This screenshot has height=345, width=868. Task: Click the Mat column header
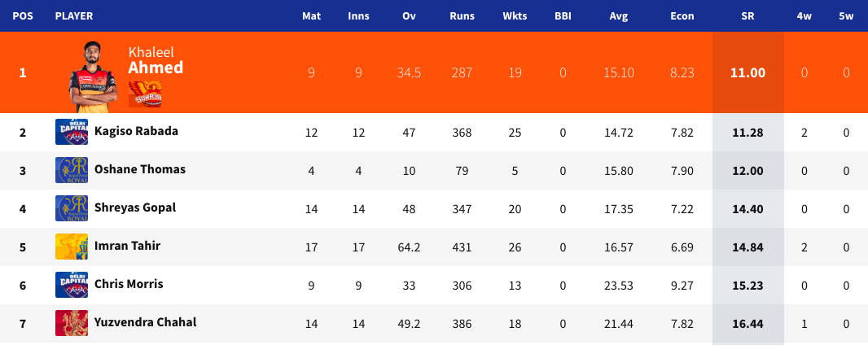click(x=311, y=15)
